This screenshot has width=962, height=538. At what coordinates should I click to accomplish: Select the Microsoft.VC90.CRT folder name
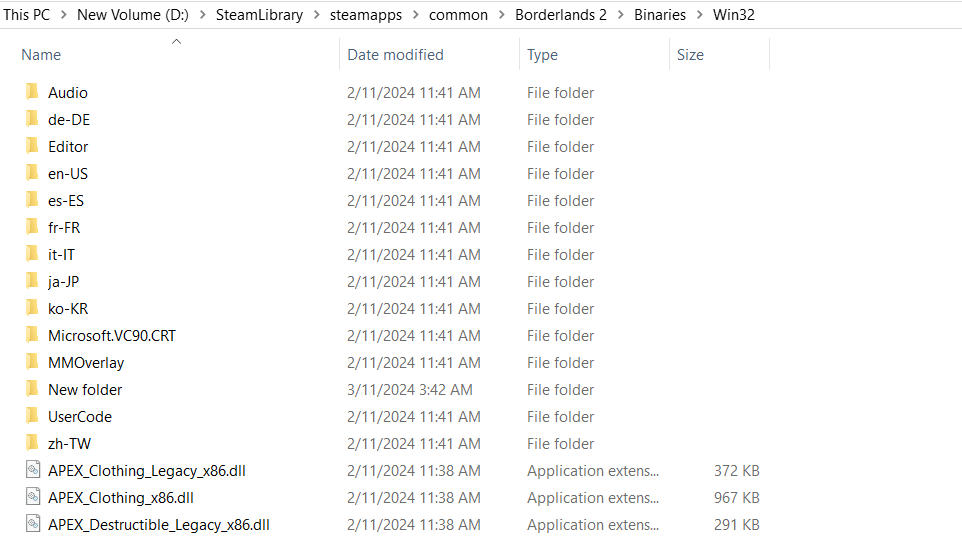(112, 336)
